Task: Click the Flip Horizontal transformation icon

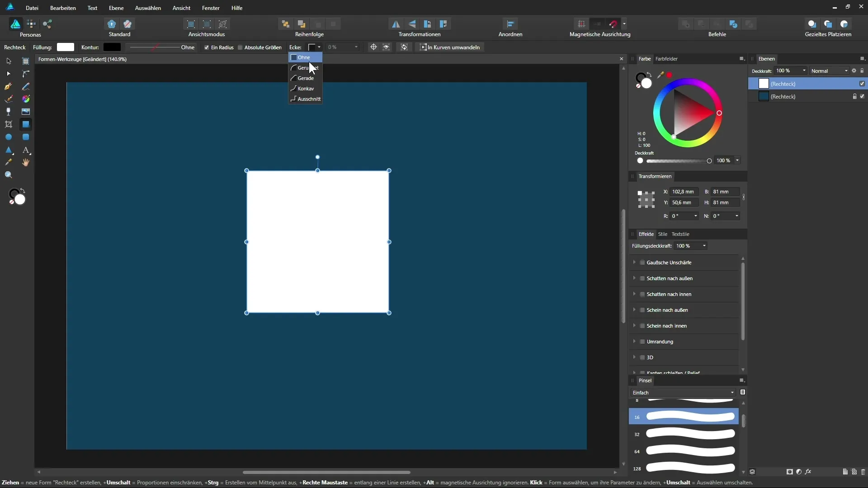Action: 396,24
